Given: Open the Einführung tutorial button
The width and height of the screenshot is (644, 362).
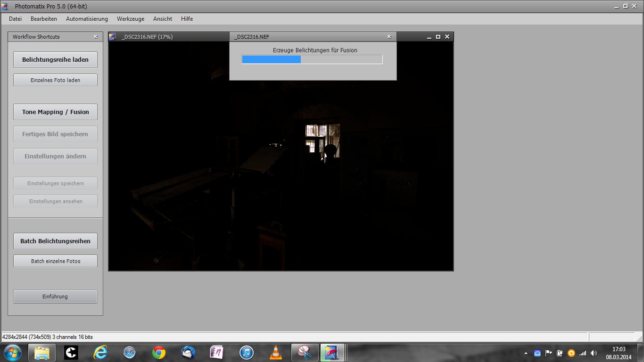Looking at the screenshot, I should coord(55,296).
